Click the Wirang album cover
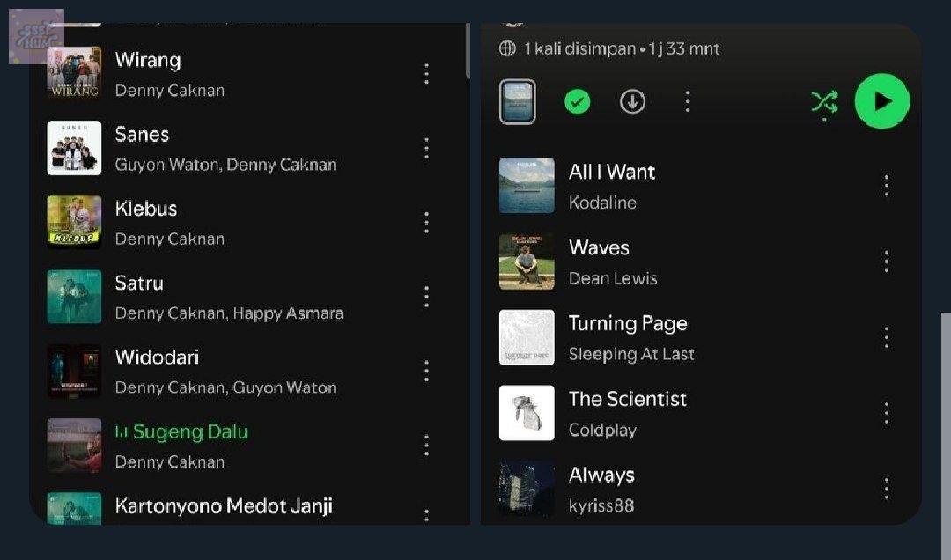 point(74,73)
